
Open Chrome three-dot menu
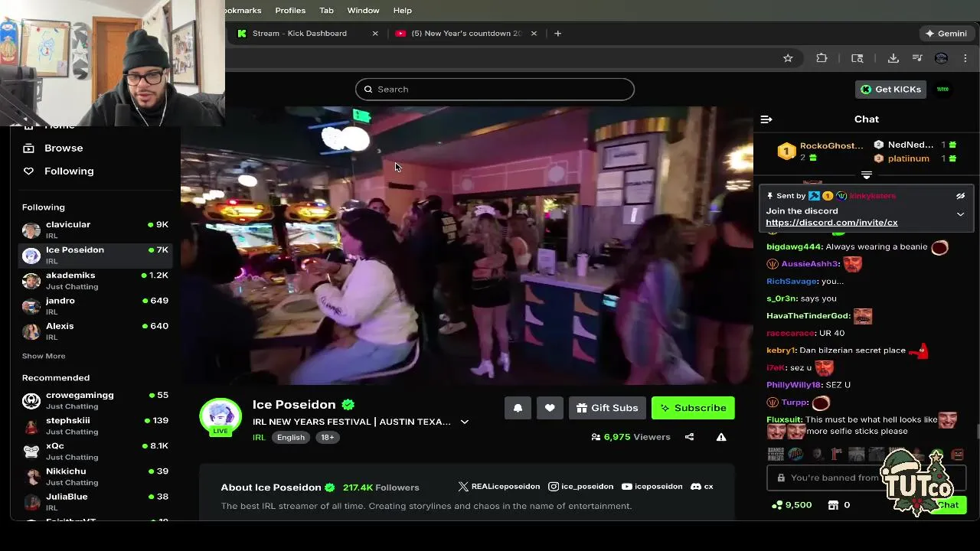pos(965,58)
